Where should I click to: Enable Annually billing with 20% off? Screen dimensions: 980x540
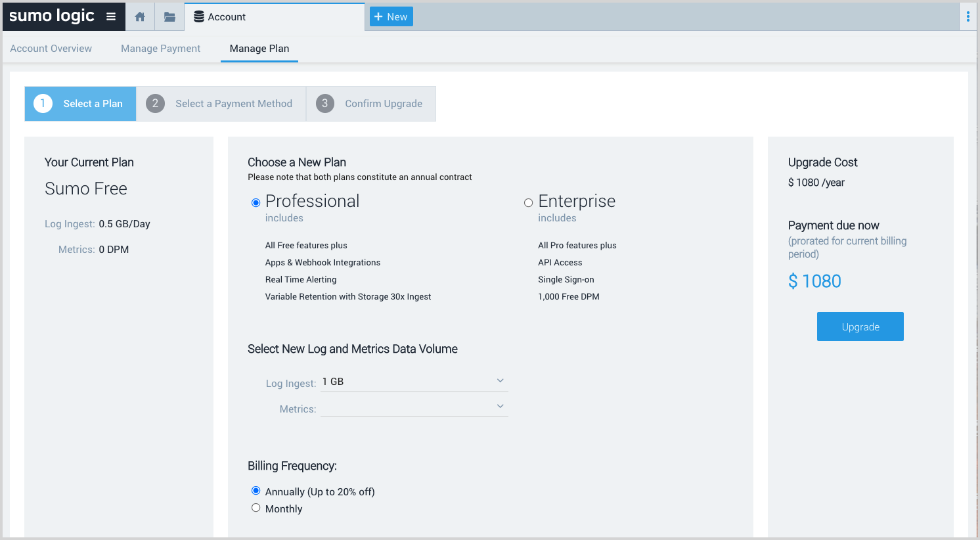click(x=256, y=491)
